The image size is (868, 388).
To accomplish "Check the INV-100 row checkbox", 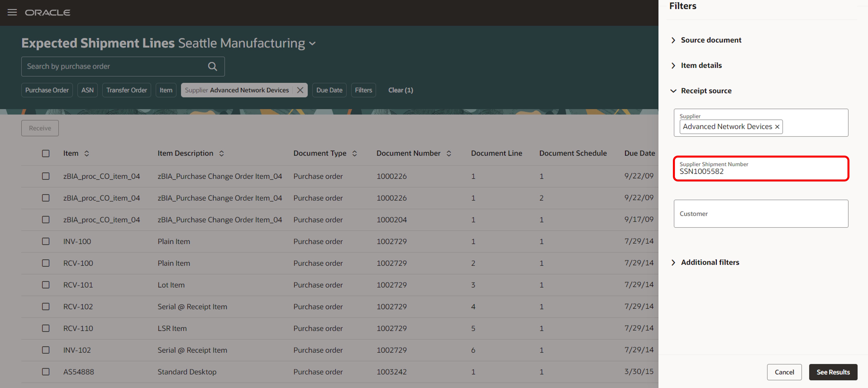I will [46, 241].
